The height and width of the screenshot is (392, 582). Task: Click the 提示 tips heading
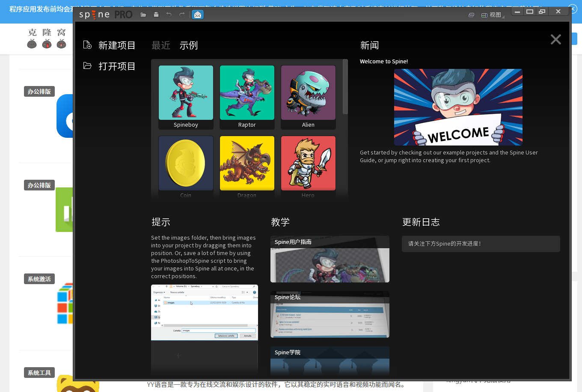(161, 222)
